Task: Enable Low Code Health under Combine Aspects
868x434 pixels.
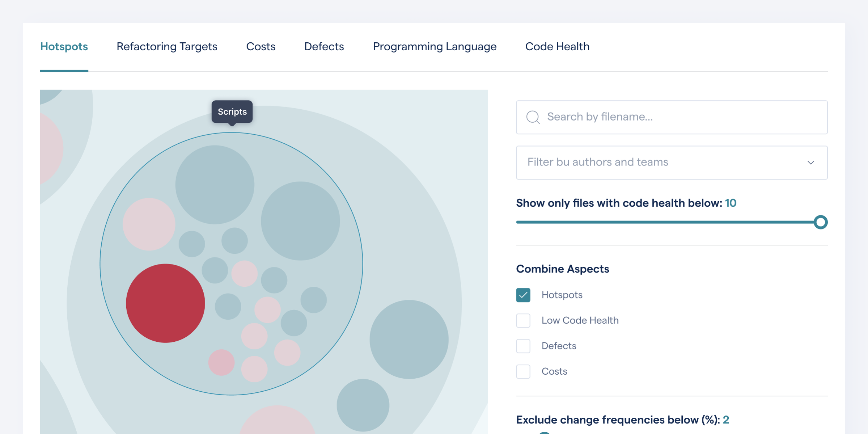Action: point(523,320)
